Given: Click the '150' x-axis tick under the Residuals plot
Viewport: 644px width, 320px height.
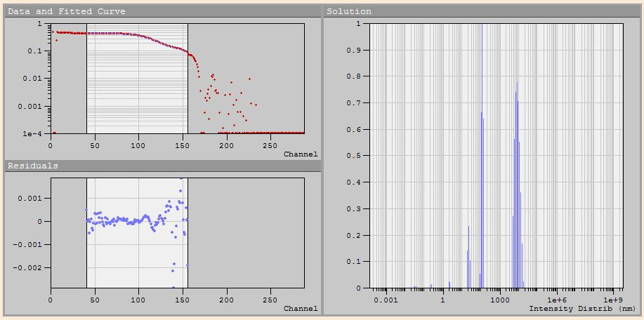Looking at the screenshot, I should [x=183, y=299].
